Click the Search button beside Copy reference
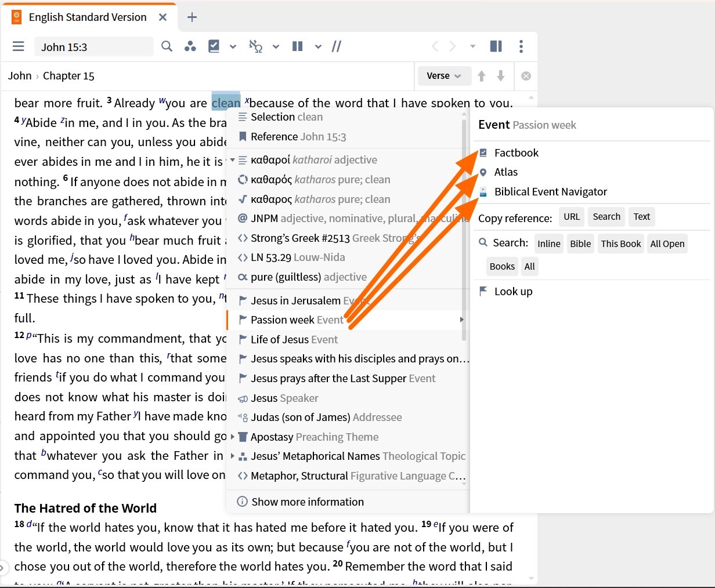This screenshot has height=588, width=715. pos(606,217)
